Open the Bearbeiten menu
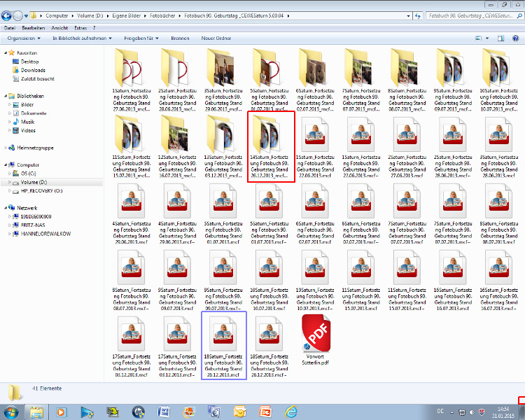This screenshot has height=420, width=525. [x=33, y=27]
